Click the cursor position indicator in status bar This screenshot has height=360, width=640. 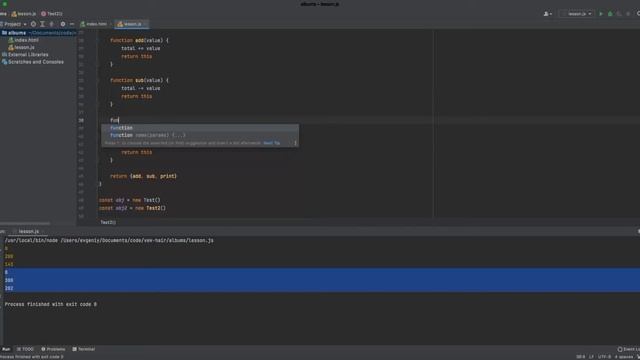[580, 357]
